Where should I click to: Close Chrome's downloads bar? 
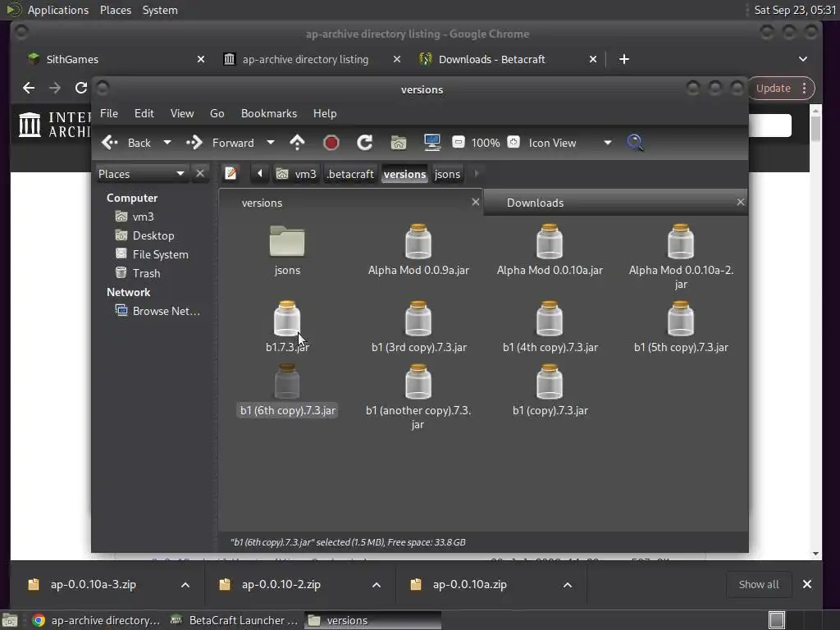[807, 584]
